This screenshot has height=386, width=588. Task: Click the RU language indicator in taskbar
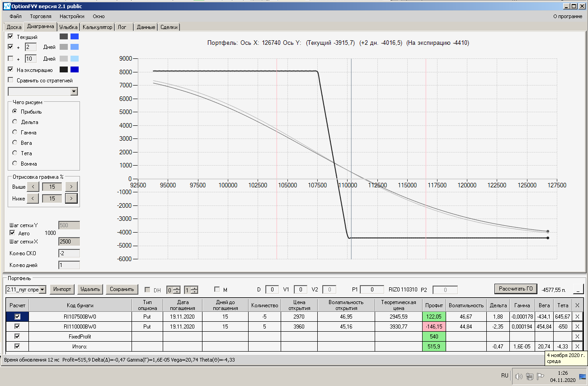click(504, 376)
